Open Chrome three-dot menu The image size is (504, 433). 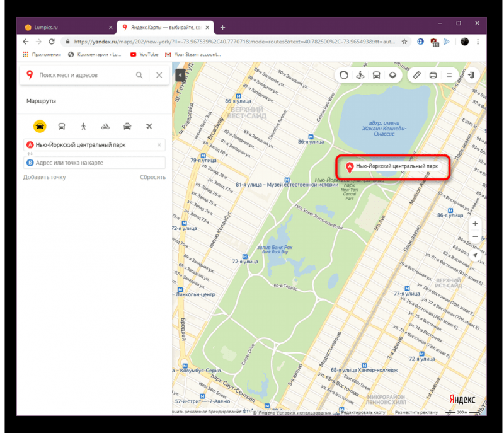point(478,42)
